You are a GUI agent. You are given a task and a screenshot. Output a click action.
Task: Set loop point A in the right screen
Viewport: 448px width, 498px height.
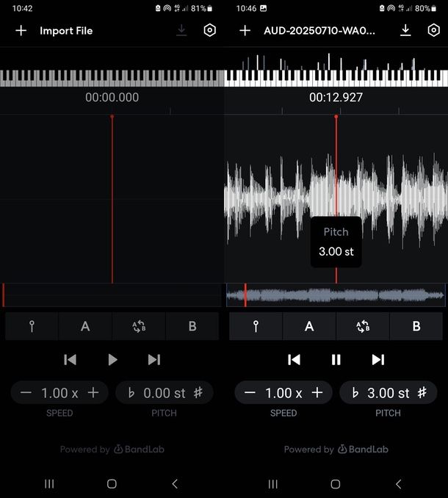[x=309, y=326]
